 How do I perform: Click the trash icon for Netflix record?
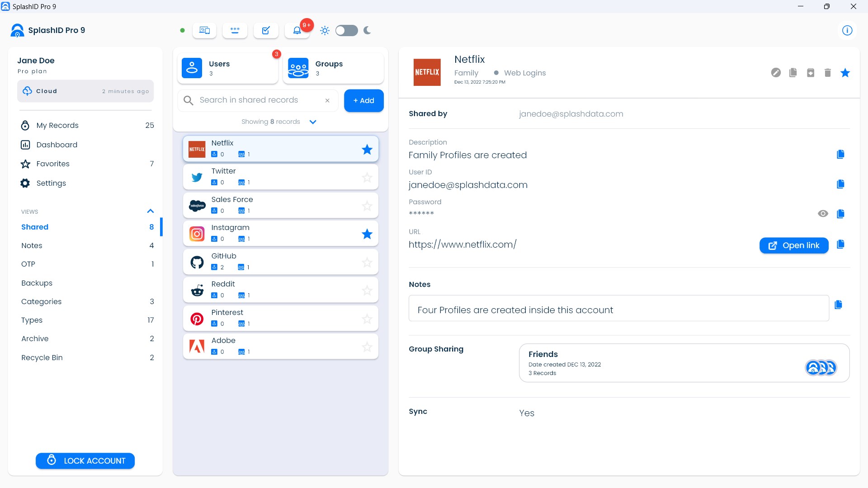click(827, 73)
